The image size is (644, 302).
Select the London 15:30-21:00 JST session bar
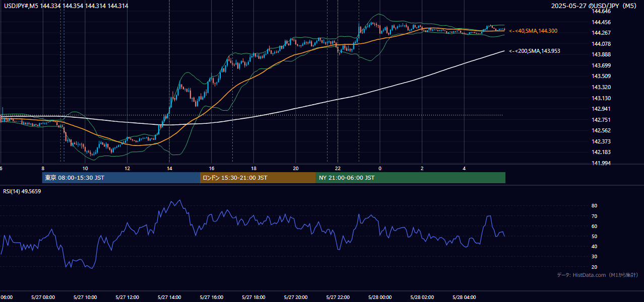click(x=258, y=178)
